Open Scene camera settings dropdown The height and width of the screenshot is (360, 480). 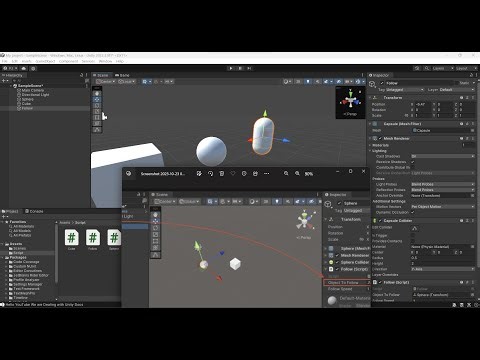(x=349, y=81)
